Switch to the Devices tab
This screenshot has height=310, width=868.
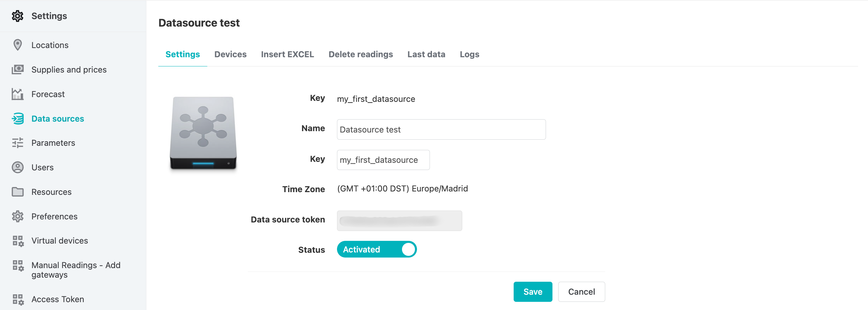tap(230, 54)
